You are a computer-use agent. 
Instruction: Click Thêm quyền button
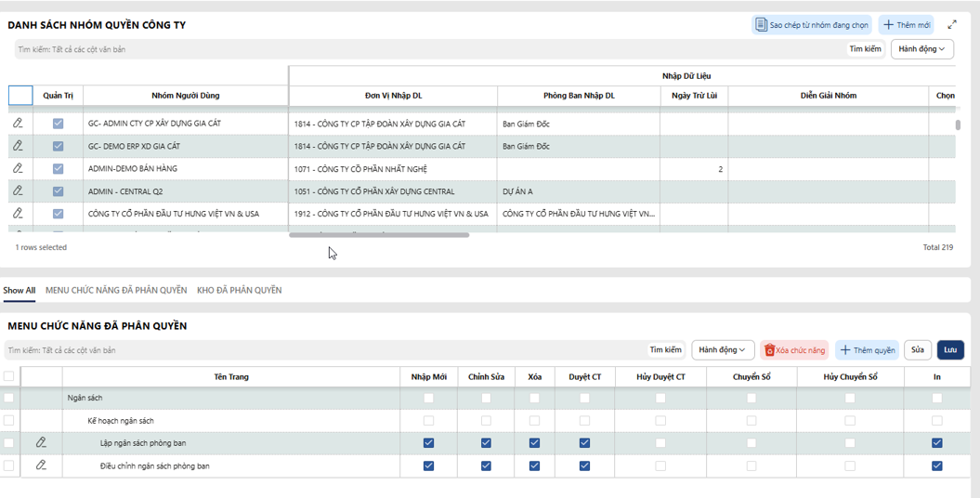[x=867, y=350]
